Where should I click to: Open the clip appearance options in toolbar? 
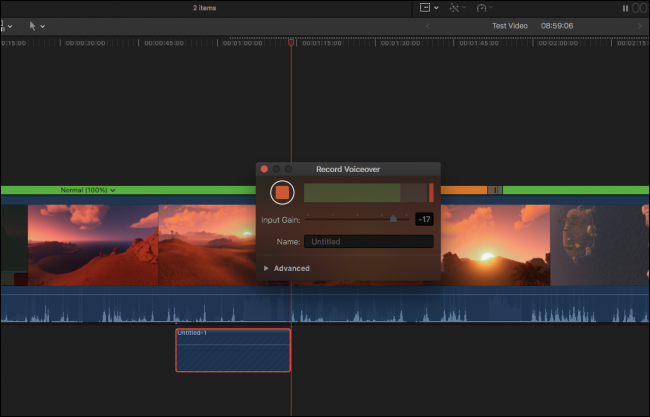pyautogui.click(x=428, y=8)
